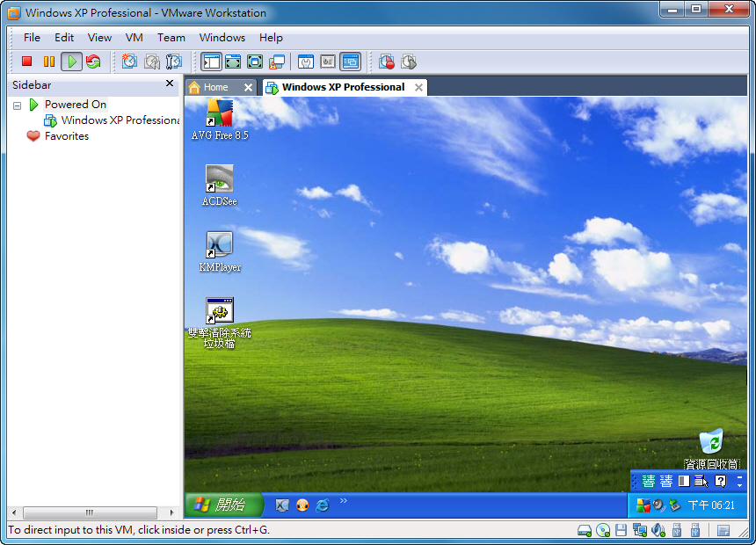Open the Windows menu
Screen dimensions: 756x545
tap(222, 38)
